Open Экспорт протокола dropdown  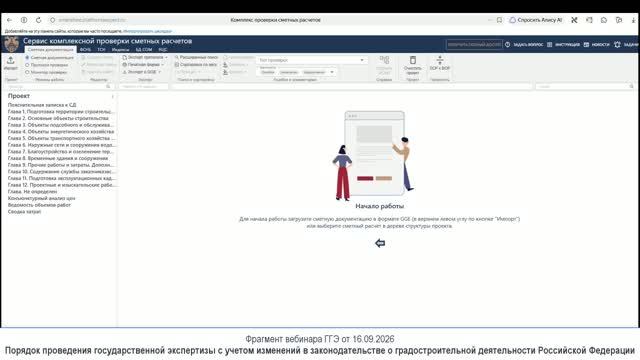[x=145, y=58]
